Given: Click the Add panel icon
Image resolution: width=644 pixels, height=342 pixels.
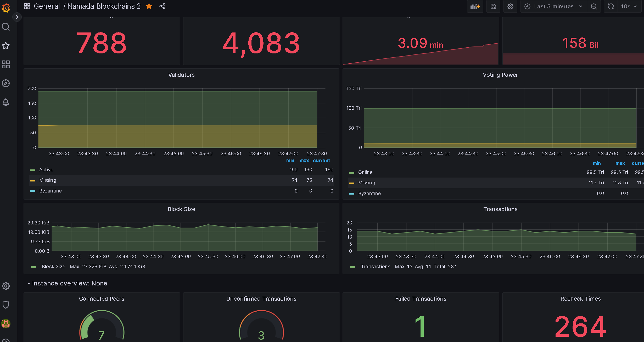Looking at the screenshot, I should coord(475,7).
